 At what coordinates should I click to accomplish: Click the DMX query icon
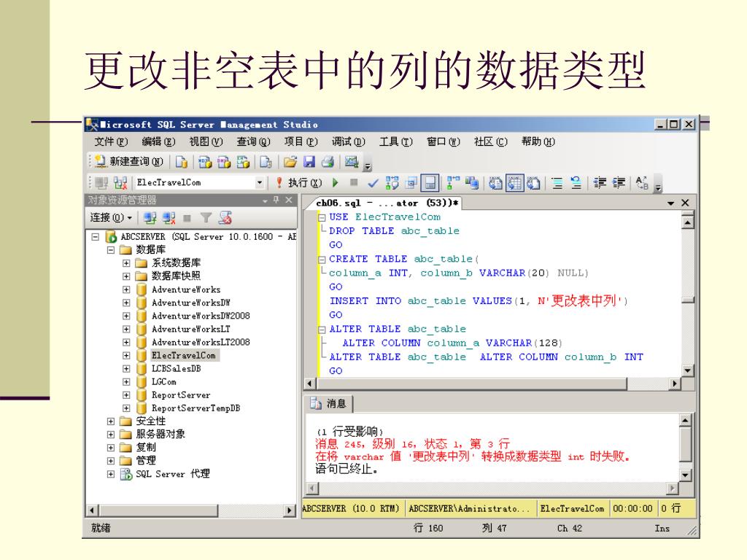click(224, 162)
